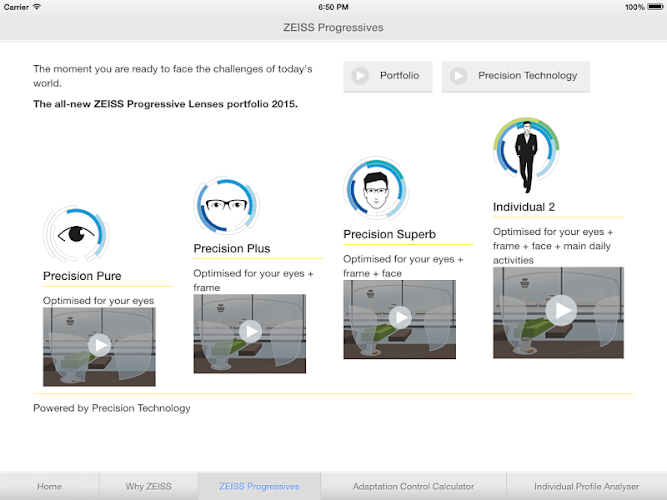
Task: Tap 'Powered by Precision Technology' text
Action: tap(112, 408)
